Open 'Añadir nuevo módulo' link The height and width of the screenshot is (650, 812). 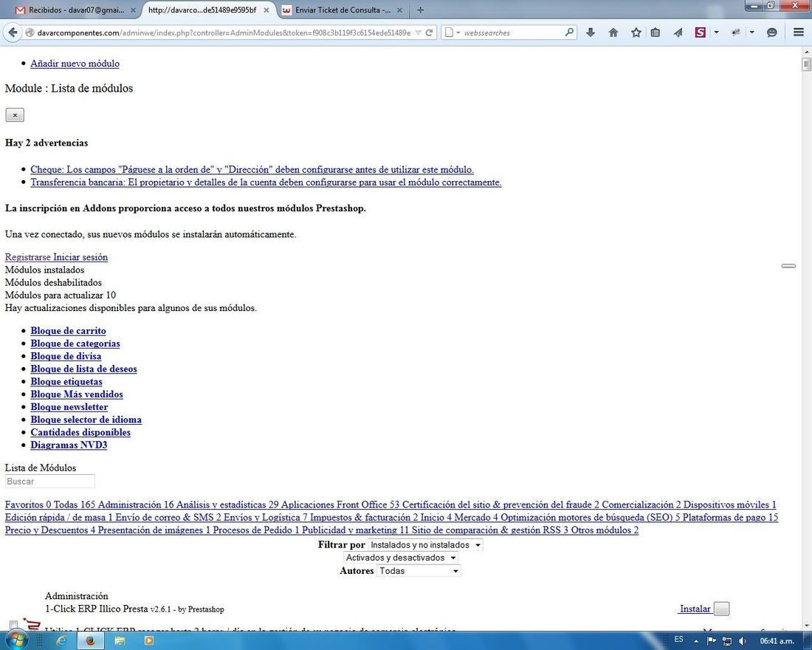pyautogui.click(x=75, y=64)
